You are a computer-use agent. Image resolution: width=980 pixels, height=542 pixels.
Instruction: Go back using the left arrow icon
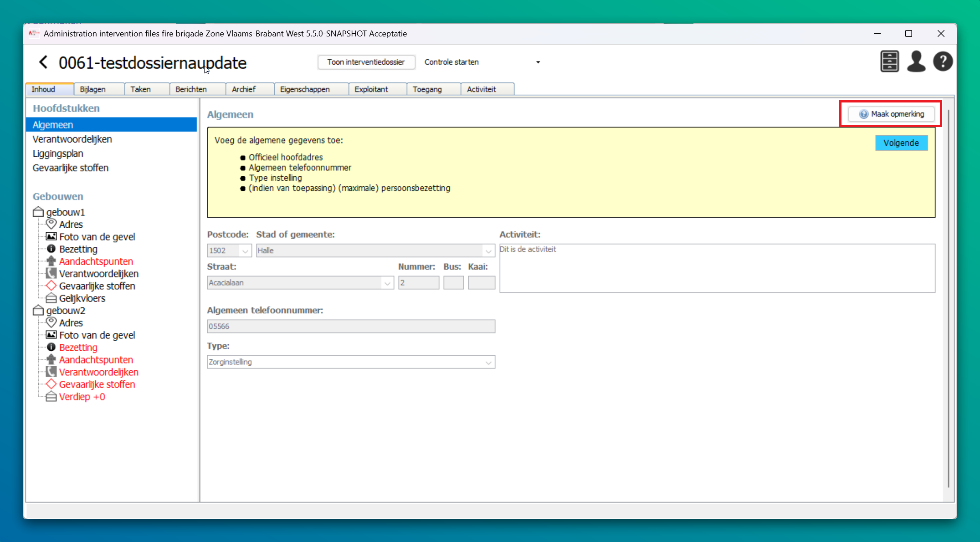pyautogui.click(x=43, y=62)
